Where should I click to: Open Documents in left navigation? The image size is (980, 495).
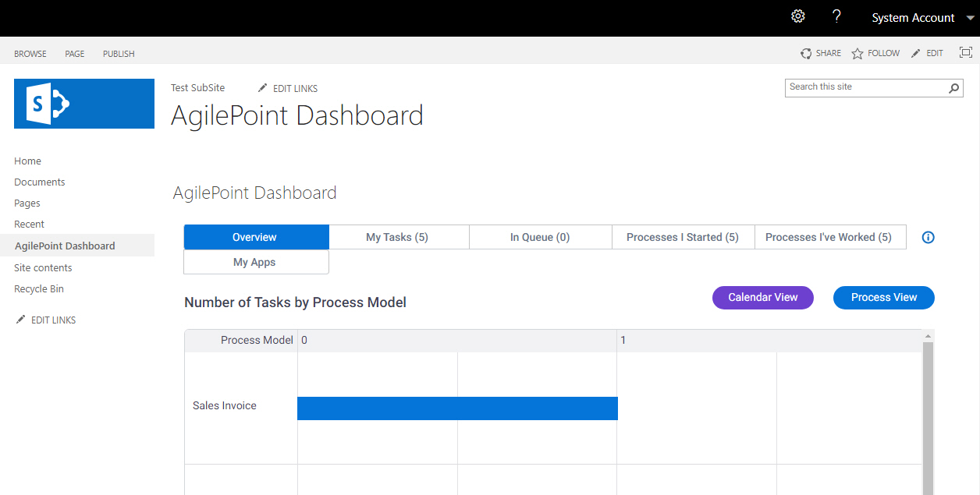(x=40, y=182)
